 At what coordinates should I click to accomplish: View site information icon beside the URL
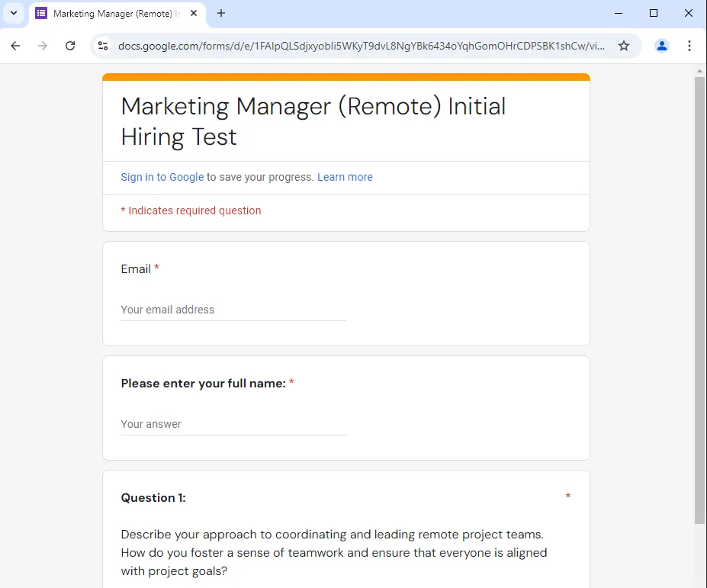[x=103, y=46]
